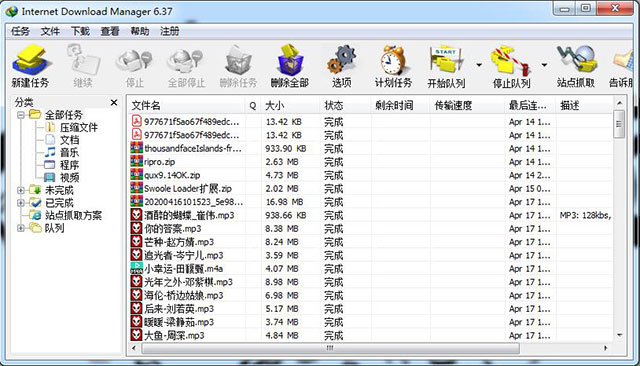Click PDF icon of first 977671f5ao67f489edc file
This screenshot has width=640, height=366.
point(136,122)
